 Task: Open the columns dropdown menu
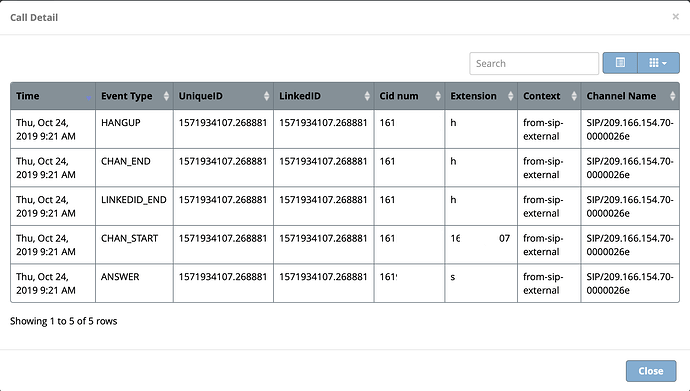pyautogui.click(x=658, y=63)
